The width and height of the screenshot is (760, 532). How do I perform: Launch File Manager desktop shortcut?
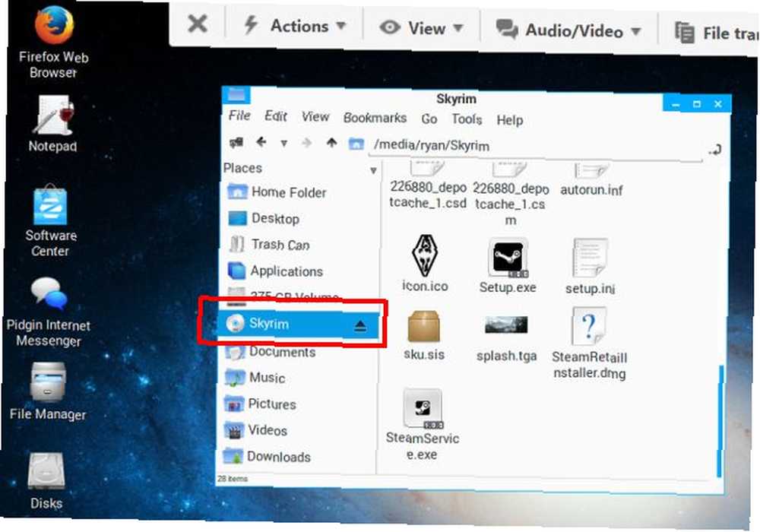coord(47,392)
